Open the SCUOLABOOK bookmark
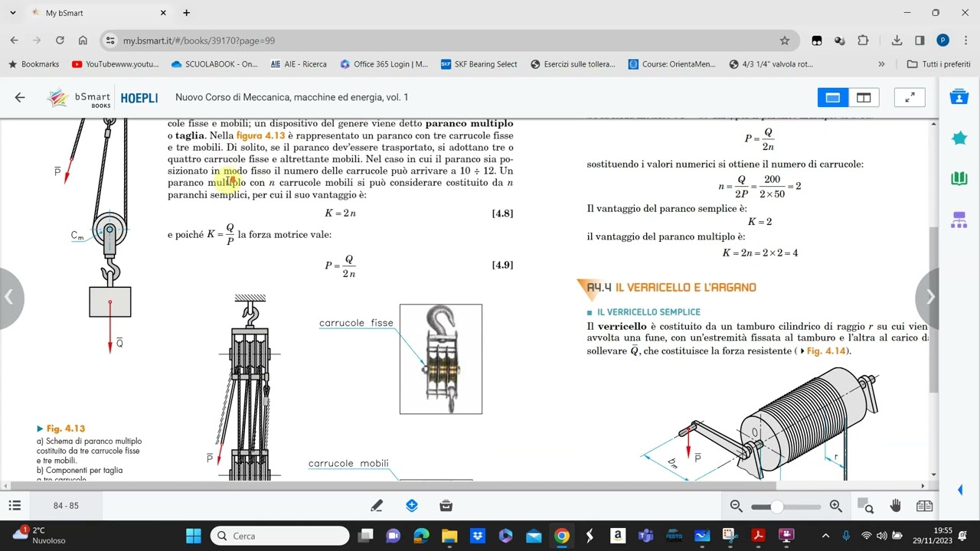Image resolution: width=980 pixels, height=551 pixels. pyautogui.click(x=215, y=64)
